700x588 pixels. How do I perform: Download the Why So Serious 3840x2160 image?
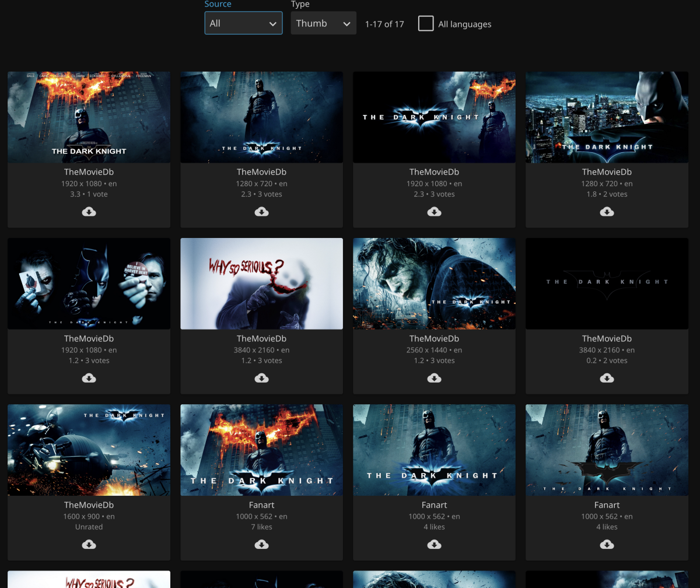pyautogui.click(x=261, y=378)
